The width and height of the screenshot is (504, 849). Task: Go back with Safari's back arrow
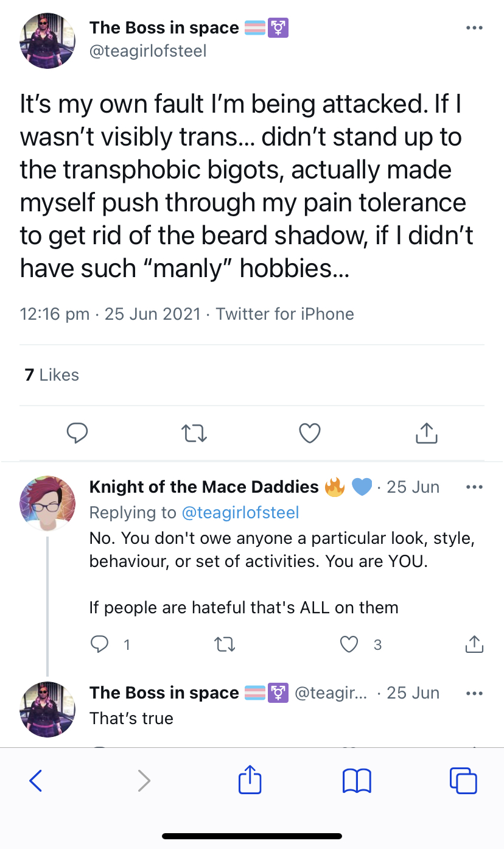(x=36, y=781)
